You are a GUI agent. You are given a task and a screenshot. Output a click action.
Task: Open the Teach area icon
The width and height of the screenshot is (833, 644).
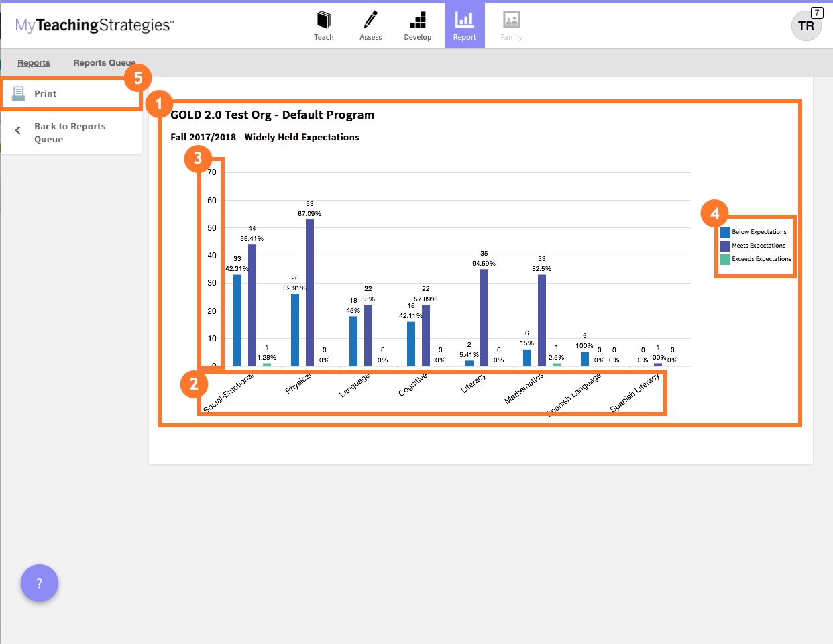(x=324, y=20)
